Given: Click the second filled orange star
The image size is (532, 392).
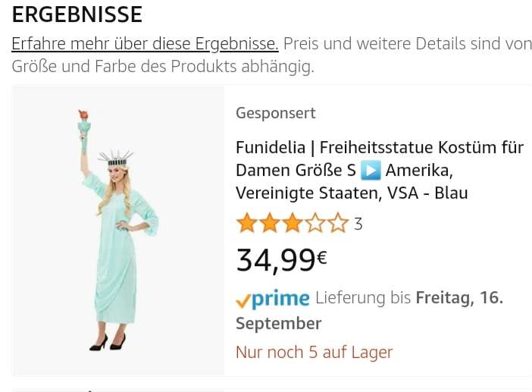Looking at the screenshot, I should (270, 224).
